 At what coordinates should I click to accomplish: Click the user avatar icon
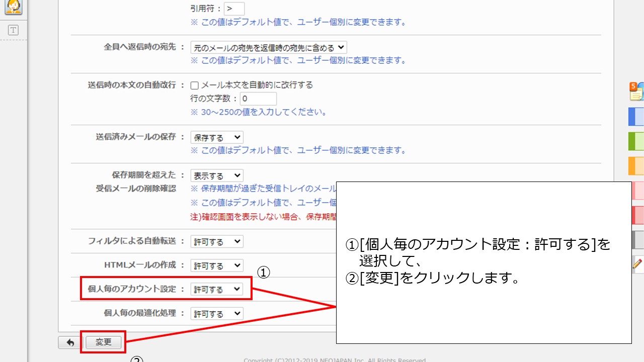13,7
